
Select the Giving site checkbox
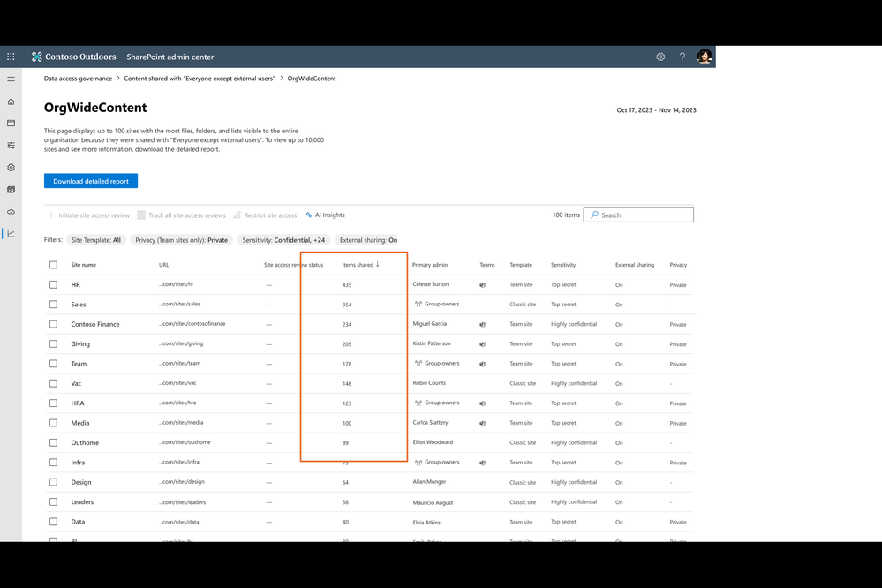pyautogui.click(x=54, y=343)
